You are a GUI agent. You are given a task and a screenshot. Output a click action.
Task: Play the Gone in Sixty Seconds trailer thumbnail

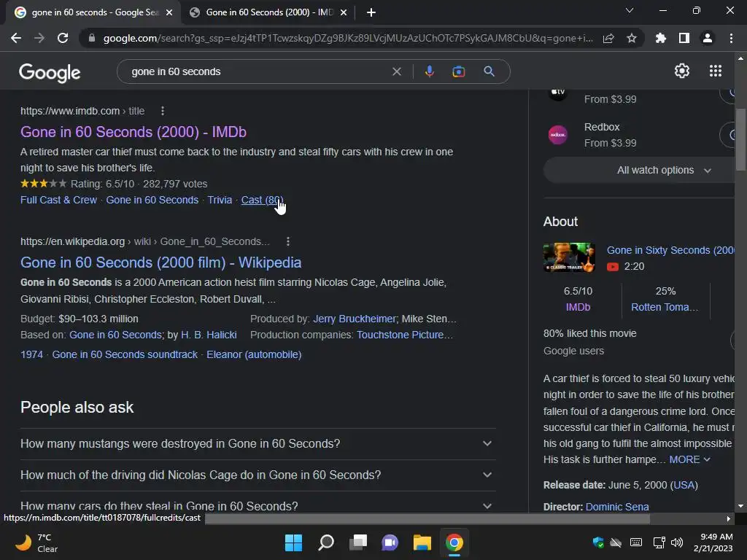[x=569, y=257]
